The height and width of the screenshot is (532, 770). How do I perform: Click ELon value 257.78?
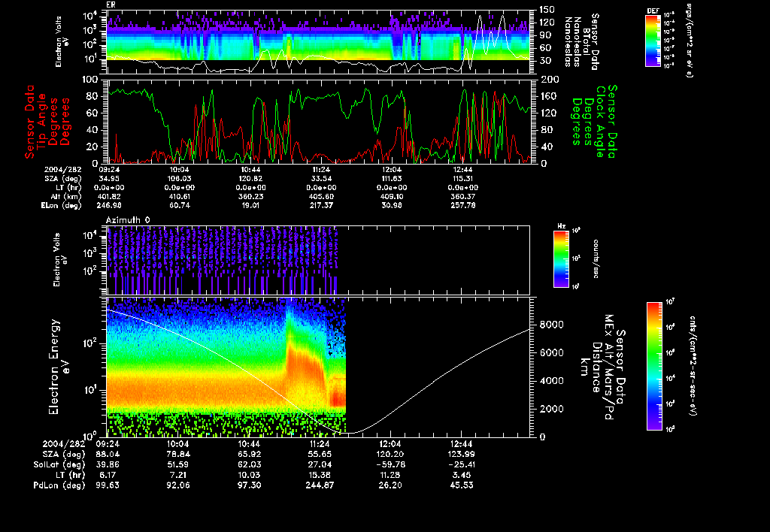click(x=462, y=205)
